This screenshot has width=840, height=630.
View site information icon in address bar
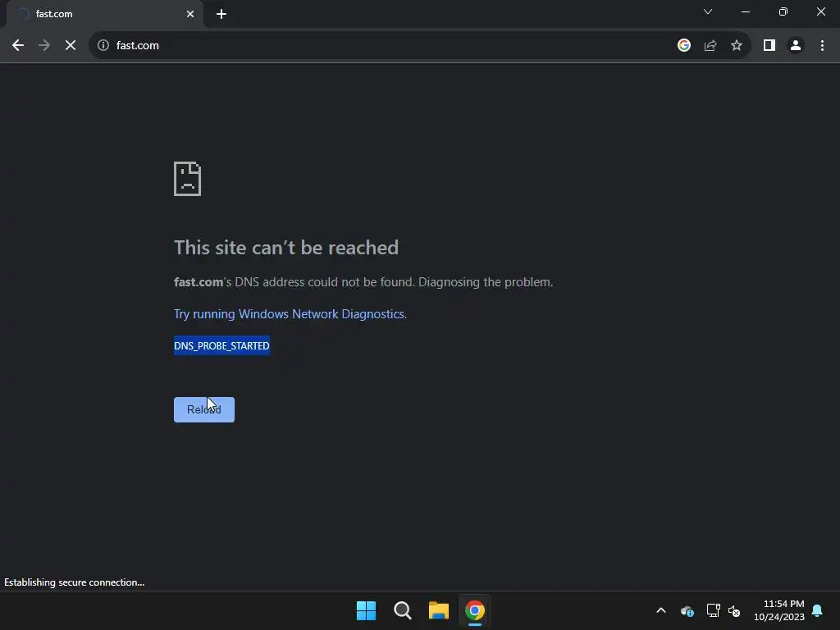(x=103, y=46)
